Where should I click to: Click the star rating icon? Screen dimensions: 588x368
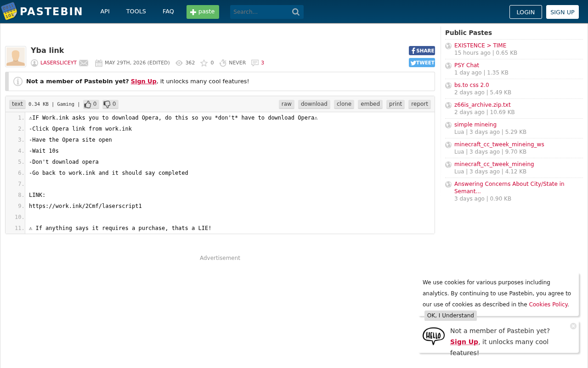click(x=204, y=63)
